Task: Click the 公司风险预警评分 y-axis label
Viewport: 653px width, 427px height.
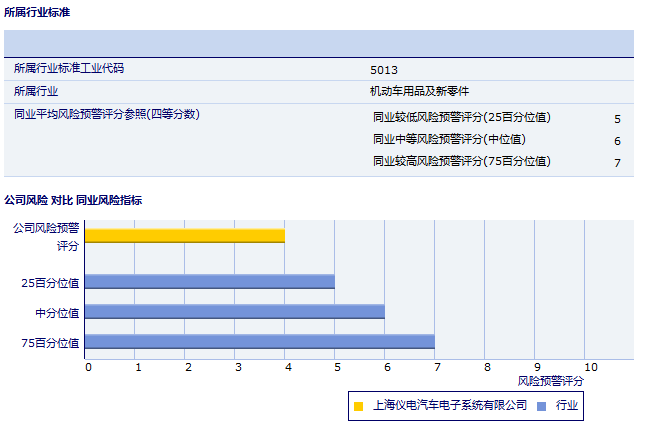Action: (x=46, y=236)
